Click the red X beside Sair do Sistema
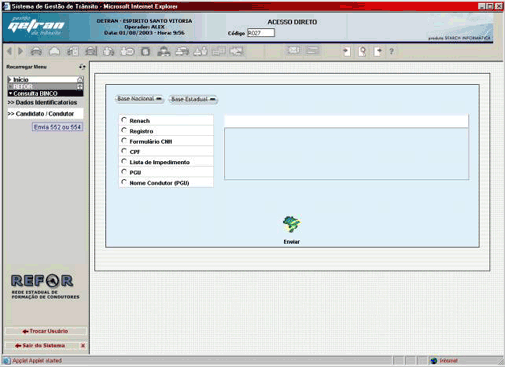 click(x=83, y=346)
